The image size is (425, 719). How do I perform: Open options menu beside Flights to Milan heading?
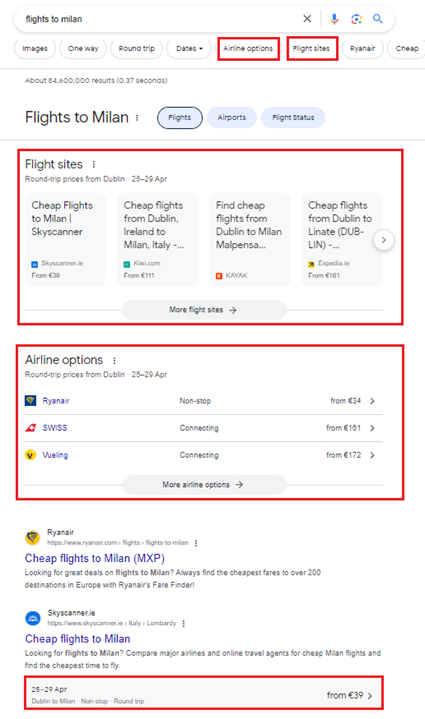(137, 118)
